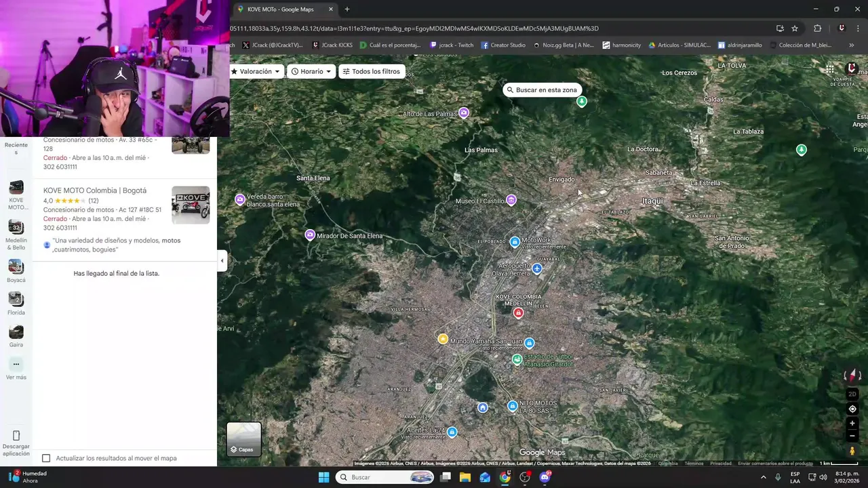This screenshot has height=488, width=868.
Task: Bookmark this page with the star icon
Action: 795,28
